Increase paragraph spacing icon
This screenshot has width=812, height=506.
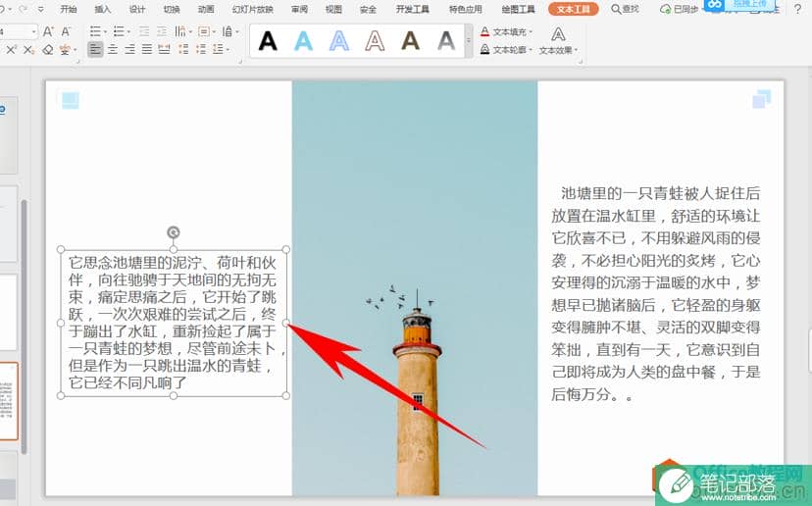point(183,49)
